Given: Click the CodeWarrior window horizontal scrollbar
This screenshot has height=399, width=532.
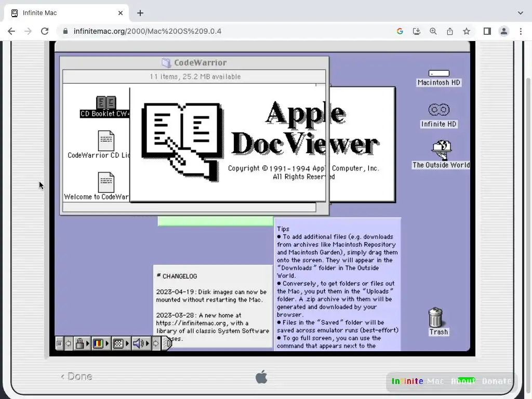Looking at the screenshot, I should [x=189, y=207].
